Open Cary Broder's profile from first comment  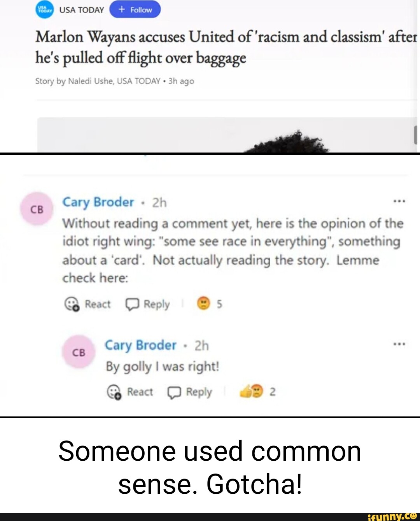[98, 202]
